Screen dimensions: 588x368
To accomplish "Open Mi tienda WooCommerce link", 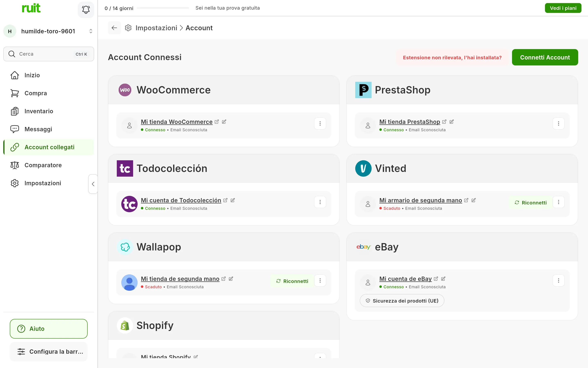I will click(x=177, y=122).
